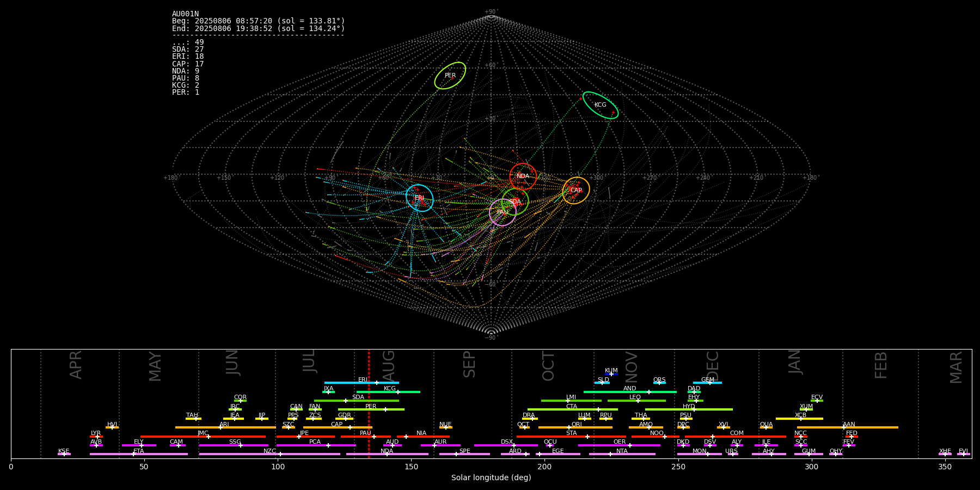
Task: Click the 'ERI: 18' count entry
Action: 188,57
